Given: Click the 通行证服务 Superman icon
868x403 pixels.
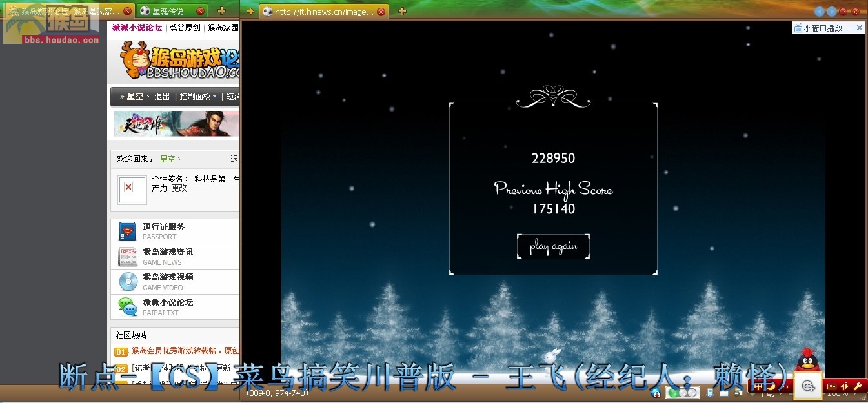Looking at the screenshot, I should coord(128,231).
